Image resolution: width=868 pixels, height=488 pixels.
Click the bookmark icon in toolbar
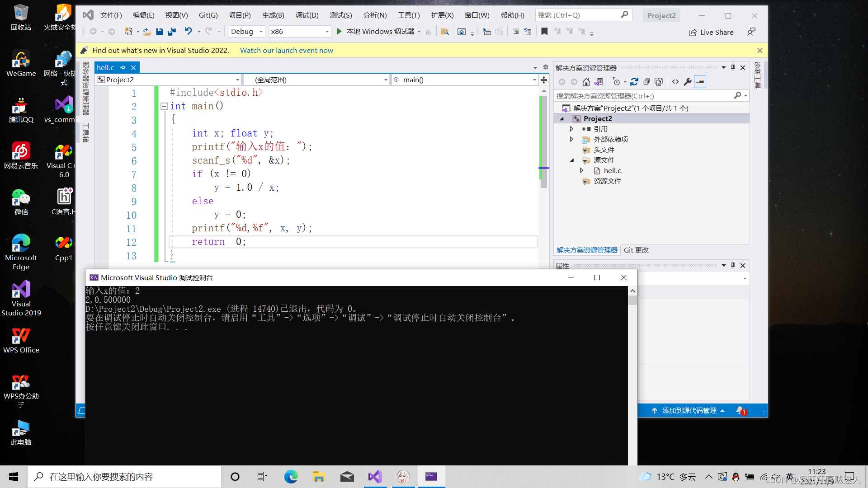click(544, 32)
